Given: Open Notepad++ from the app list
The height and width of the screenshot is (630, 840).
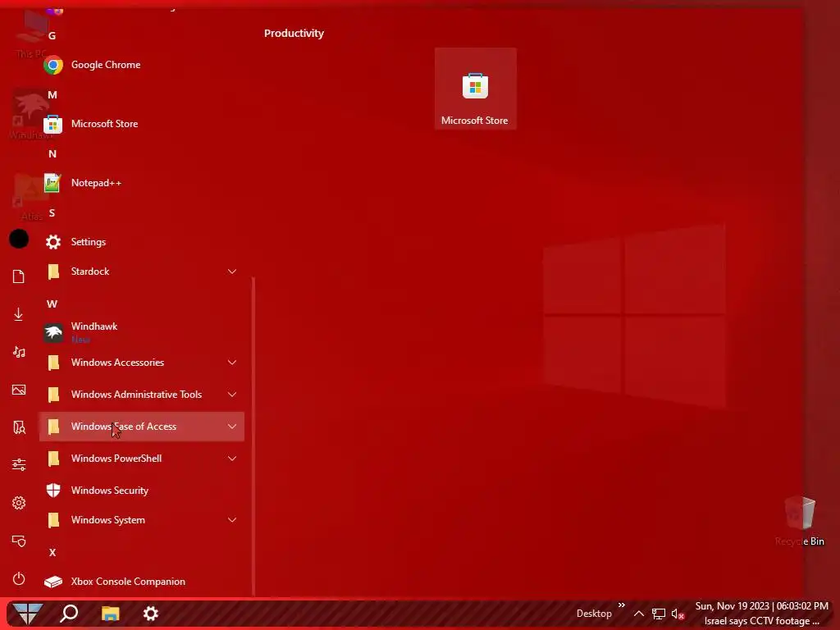Looking at the screenshot, I should pos(141,183).
